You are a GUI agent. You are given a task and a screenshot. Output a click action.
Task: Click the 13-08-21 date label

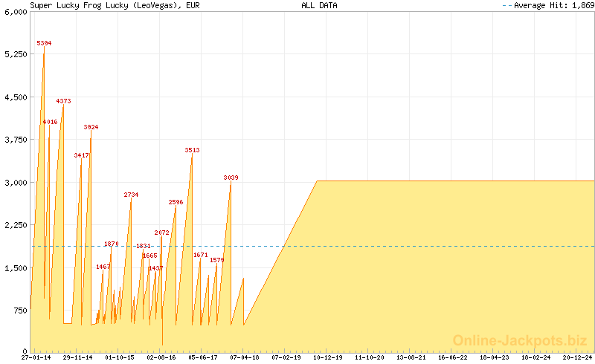[411, 357]
